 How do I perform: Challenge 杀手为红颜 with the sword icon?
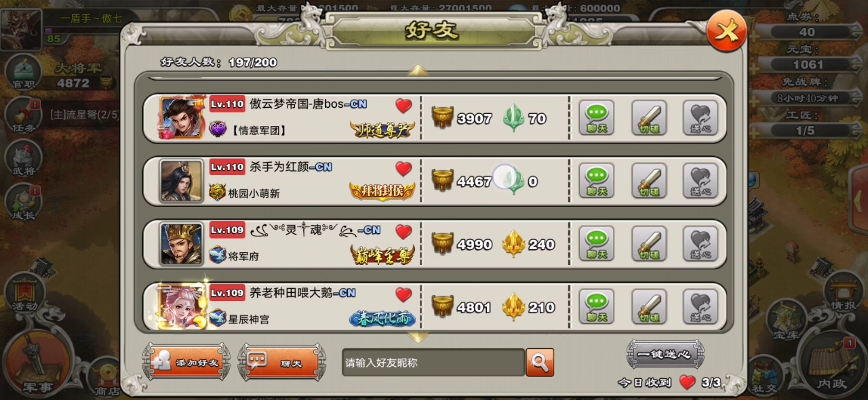pos(649,181)
